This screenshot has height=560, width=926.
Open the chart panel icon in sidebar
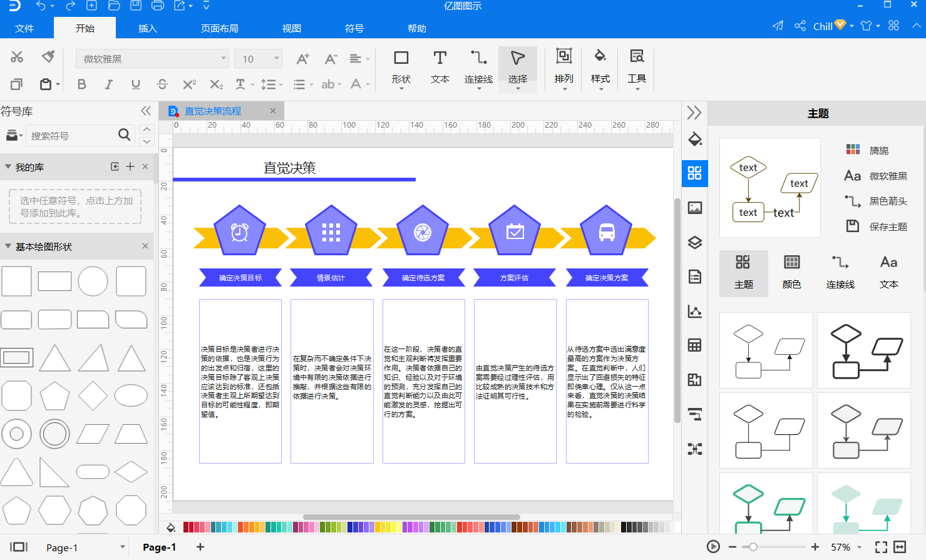(x=695, y=311)
